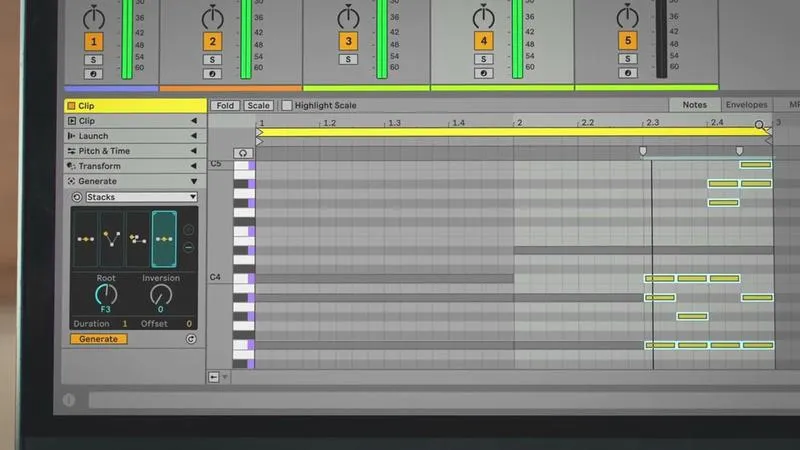
Task: Click the yellow loop brace bar
Action: tap(514, 133)
